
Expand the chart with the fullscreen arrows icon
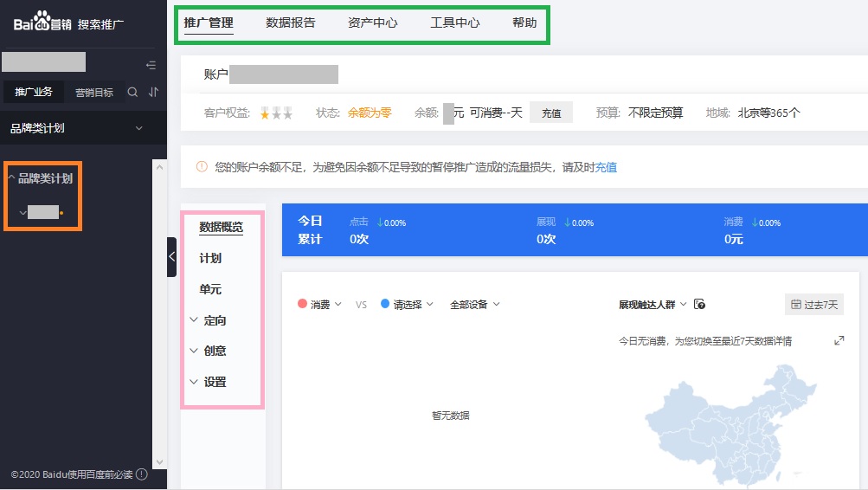(x=839, y=341)
